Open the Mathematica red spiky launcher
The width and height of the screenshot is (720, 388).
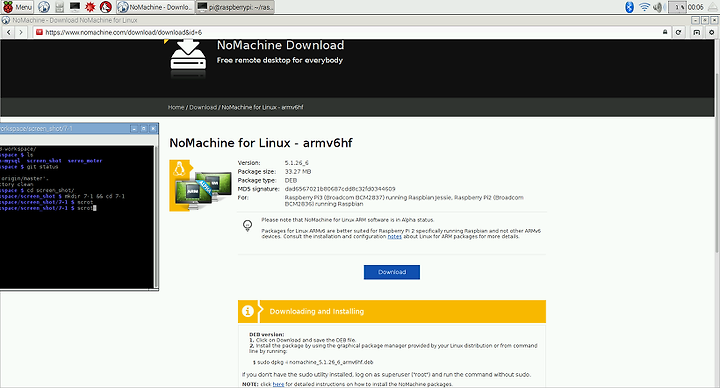[90, 7]
